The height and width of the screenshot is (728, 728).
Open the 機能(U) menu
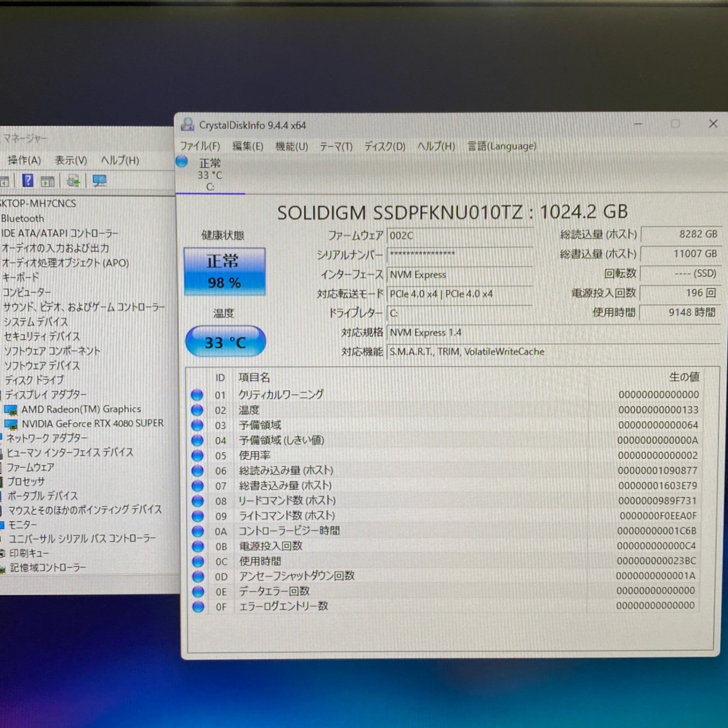291,146
